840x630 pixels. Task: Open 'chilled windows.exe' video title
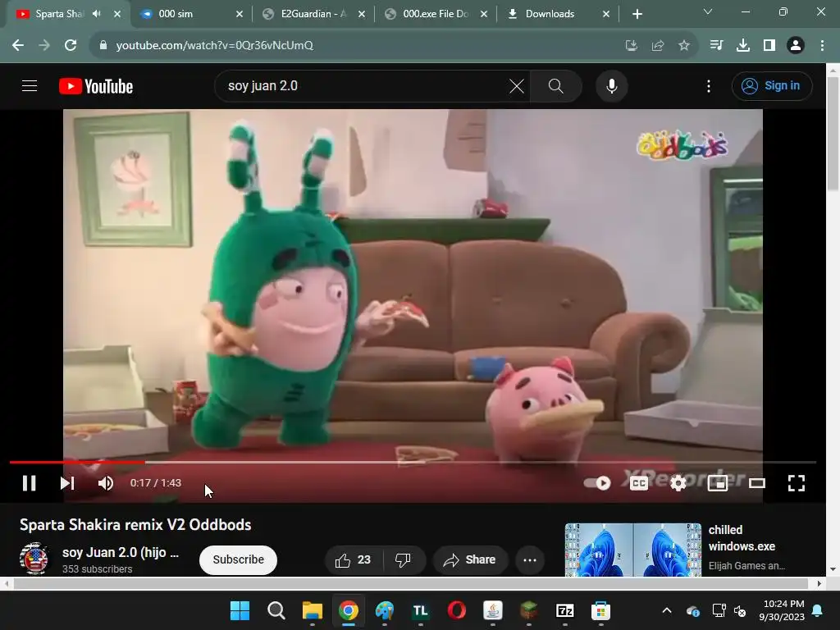click(742, 538)
